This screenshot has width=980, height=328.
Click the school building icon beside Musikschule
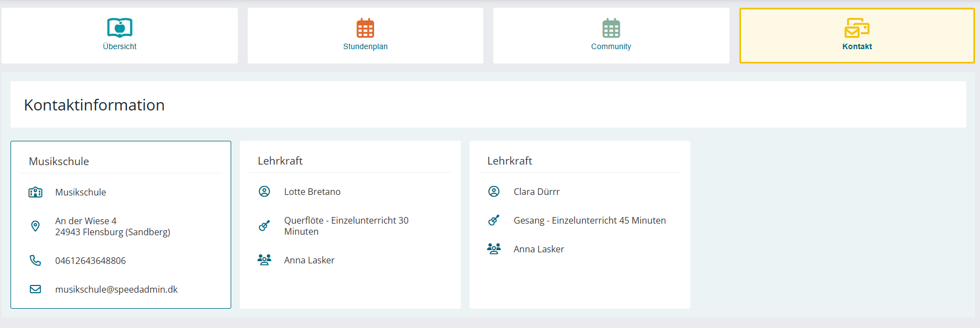[x=35, y=192]
